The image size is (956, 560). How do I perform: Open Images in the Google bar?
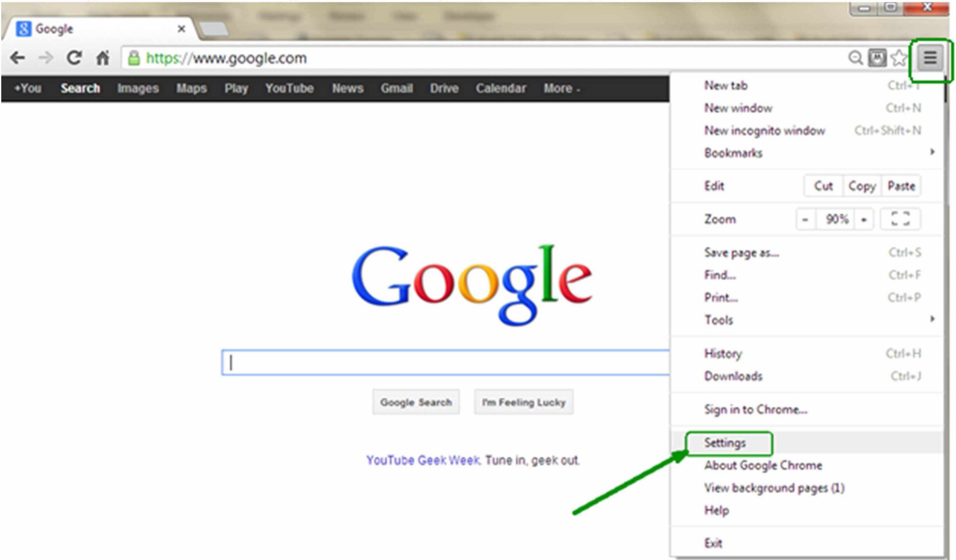(x=138, y=89)
